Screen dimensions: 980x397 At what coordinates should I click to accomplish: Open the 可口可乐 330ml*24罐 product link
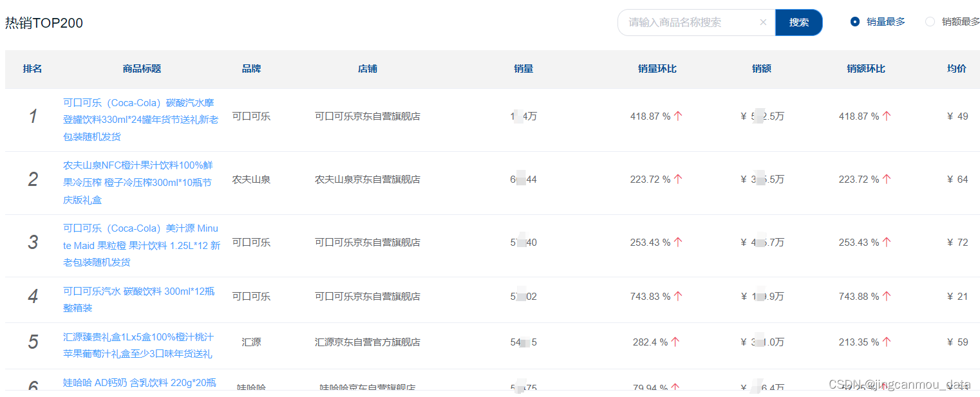(141, 120)
